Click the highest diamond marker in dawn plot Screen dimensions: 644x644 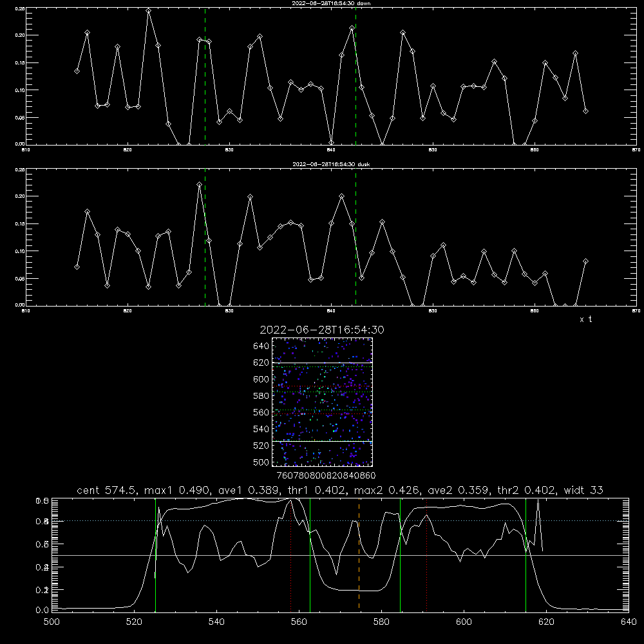[x=148, y=11]
